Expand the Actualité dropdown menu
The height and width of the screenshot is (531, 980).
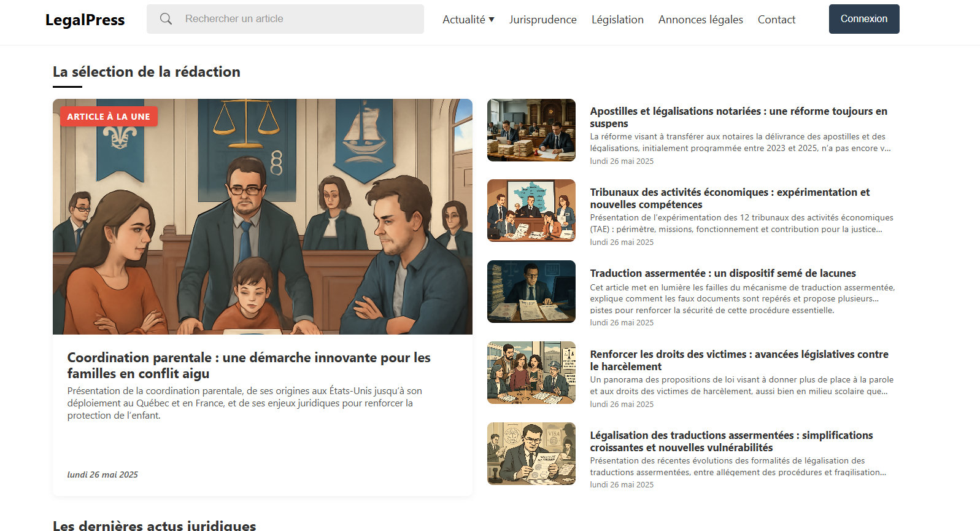(x=468, y=20)
